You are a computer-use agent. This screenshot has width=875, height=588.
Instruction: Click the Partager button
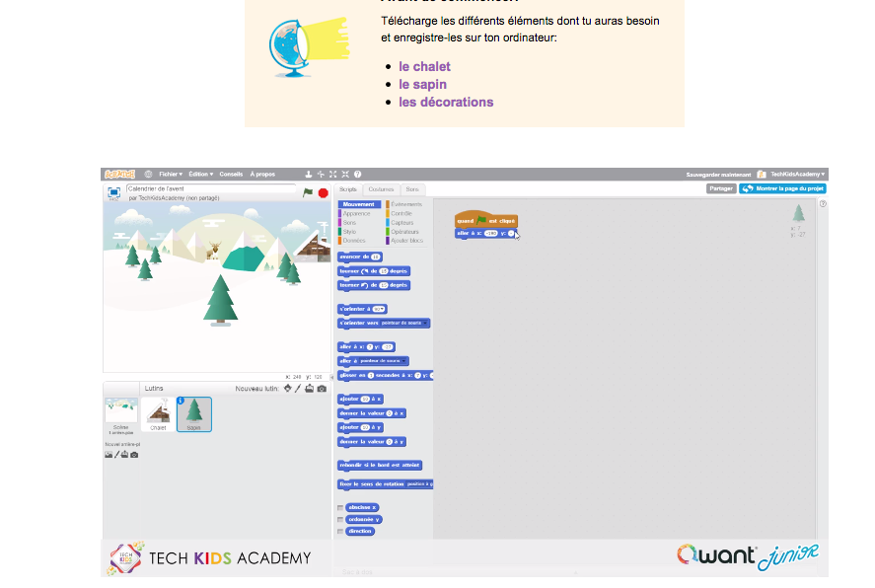click(x=721, y=188)
